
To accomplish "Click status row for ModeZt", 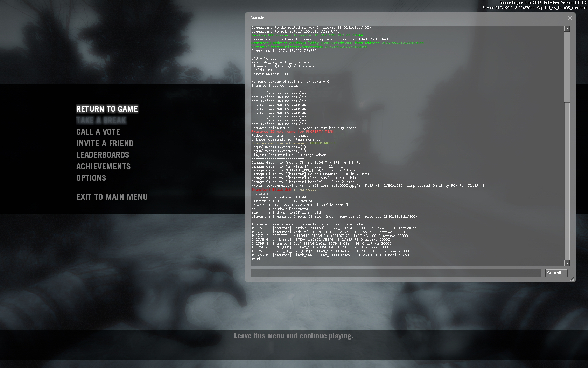I will [328, 232].
